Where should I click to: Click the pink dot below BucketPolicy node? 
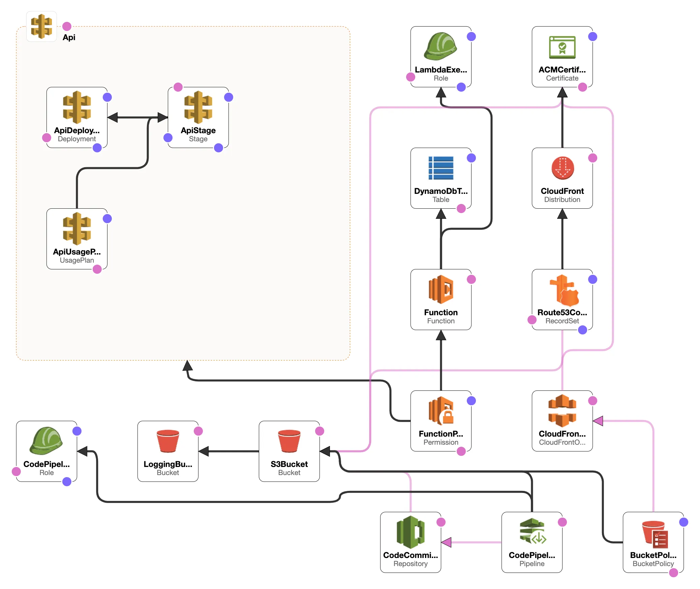point(673,572)
